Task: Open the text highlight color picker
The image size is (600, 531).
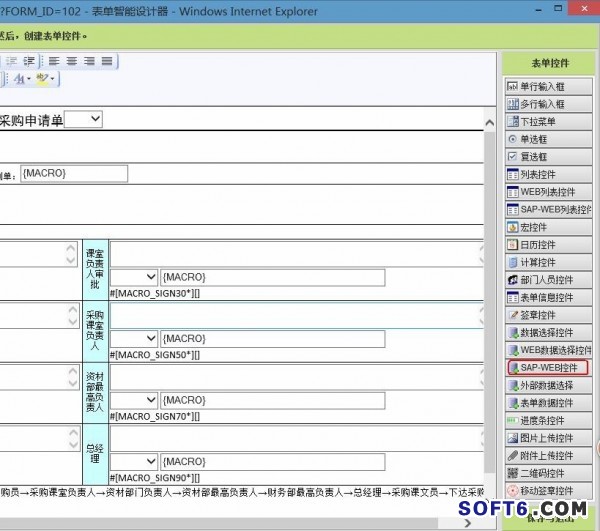Action: (x=44, y=79)
